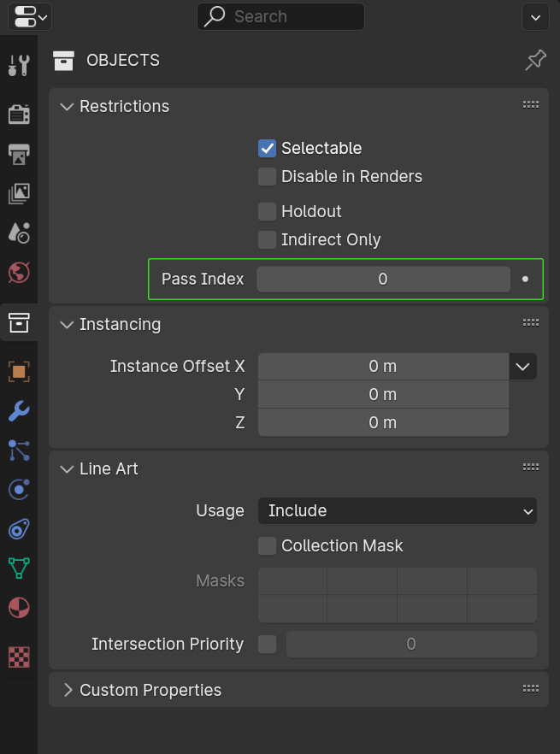Open the Output properties tab
The width and height of the screenshot is (560, 754).
[x=20, y=154]
